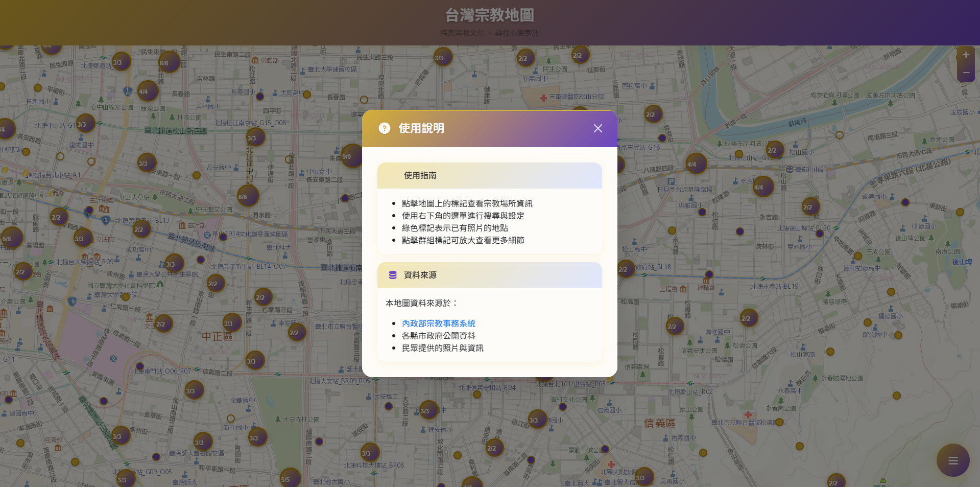980x487 pixels.
Task: Click the question mark help icon
Action: coord(385,128)
